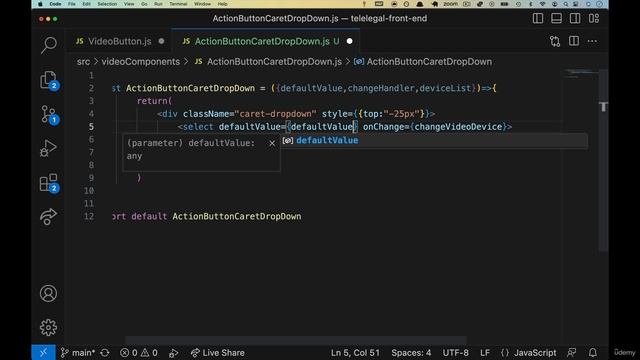Click the main* branch indicator

pos(78,353)
